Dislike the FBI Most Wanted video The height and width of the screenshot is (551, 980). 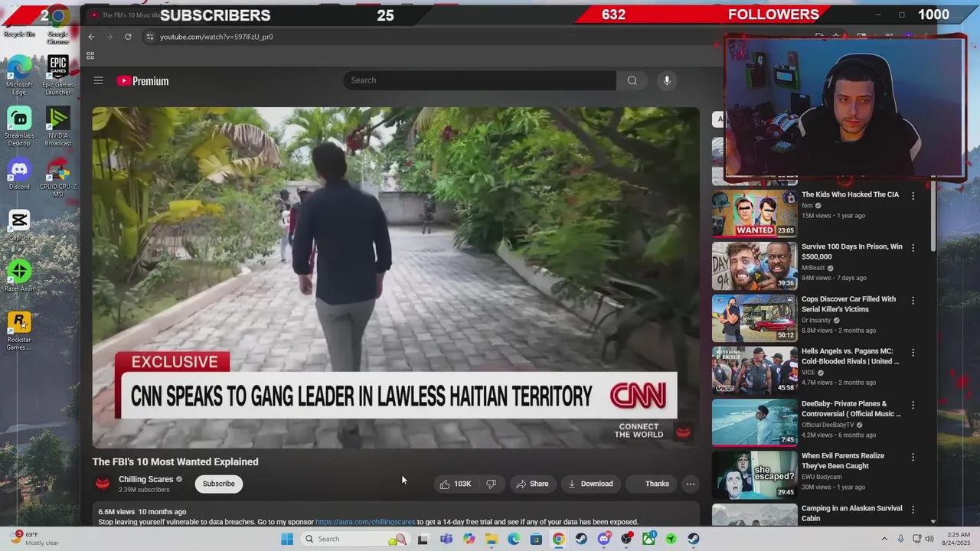pyautogui.click(x=491, y=484)
